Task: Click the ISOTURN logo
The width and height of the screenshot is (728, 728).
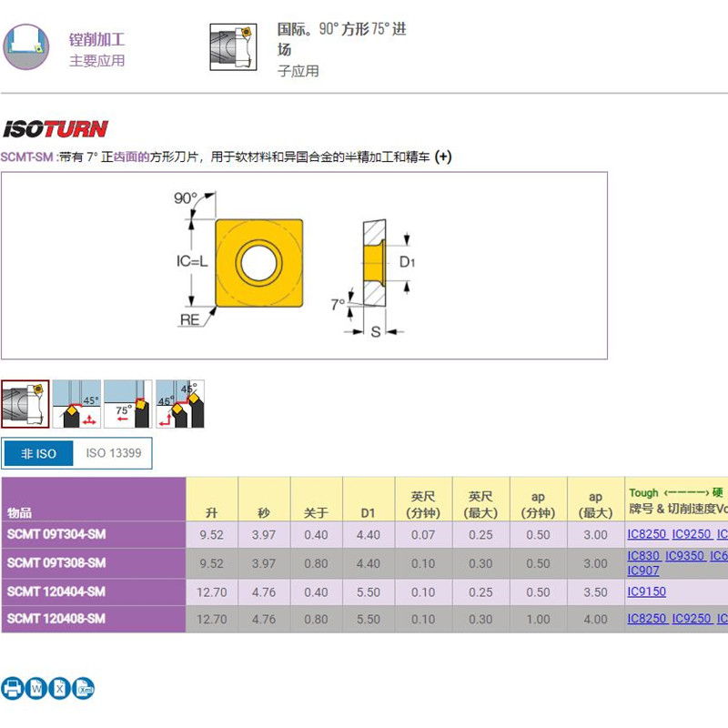Action: click(55, 129)
